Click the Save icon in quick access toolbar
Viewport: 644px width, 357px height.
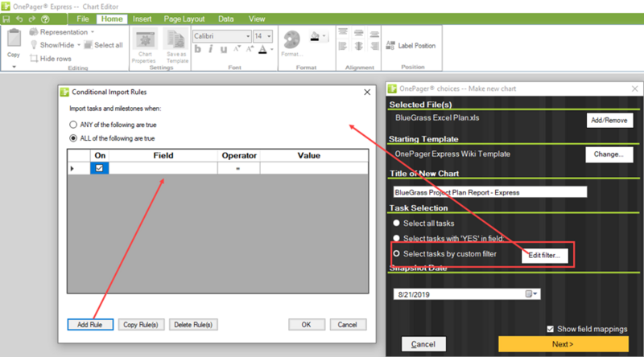(6, 18)
